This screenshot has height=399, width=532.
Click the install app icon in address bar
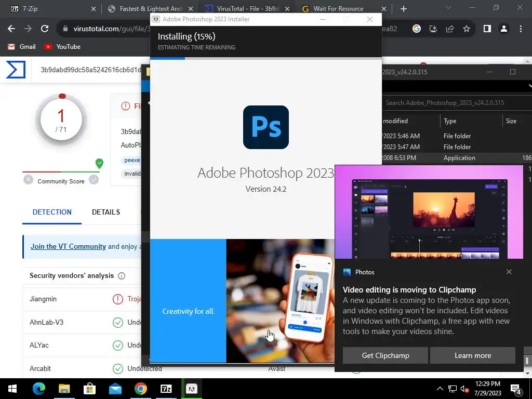(x=433, y=29)
